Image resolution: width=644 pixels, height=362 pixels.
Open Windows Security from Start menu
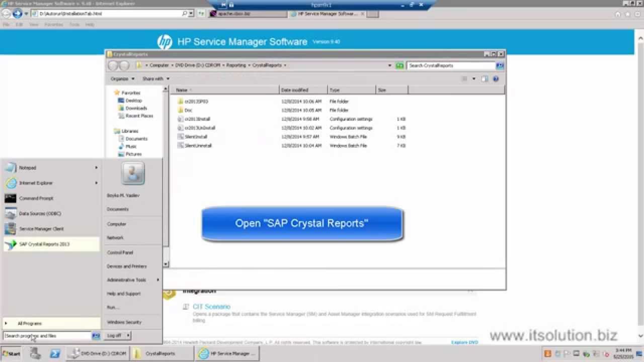click(x=124, y=322)
